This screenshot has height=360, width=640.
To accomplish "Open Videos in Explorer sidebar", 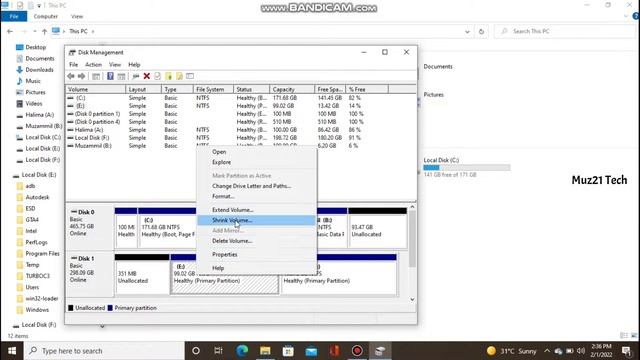I will [33, 104].
